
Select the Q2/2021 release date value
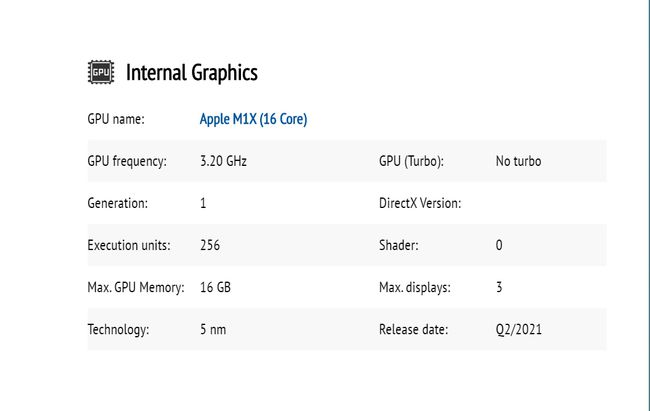519,329
